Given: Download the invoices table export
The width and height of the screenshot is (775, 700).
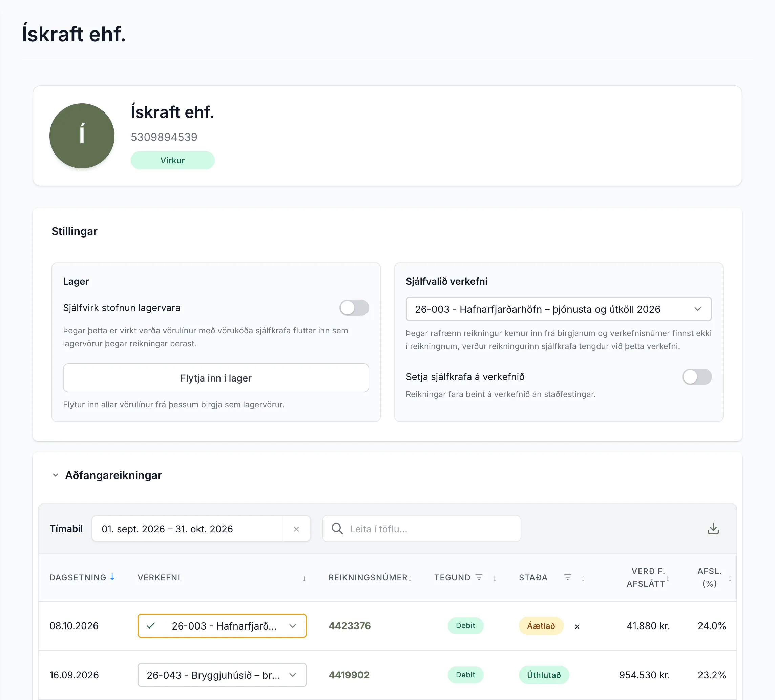Looking at the screenshot, I should [x=713, y=529].
